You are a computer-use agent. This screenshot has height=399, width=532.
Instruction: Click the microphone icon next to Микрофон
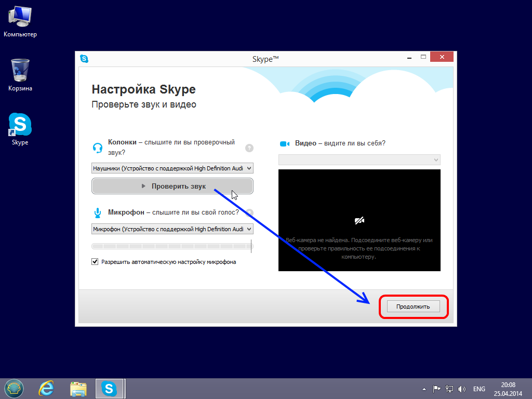pyautogui.click(x=97, y=212)
